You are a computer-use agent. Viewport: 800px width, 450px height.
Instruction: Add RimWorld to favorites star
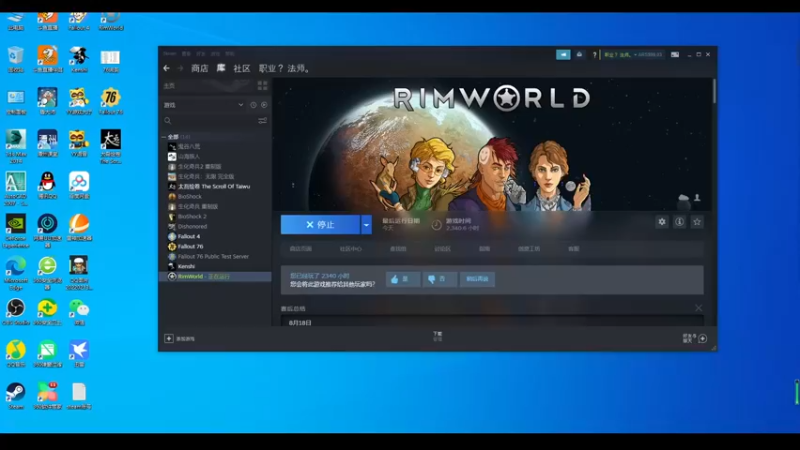click(697, 222)
